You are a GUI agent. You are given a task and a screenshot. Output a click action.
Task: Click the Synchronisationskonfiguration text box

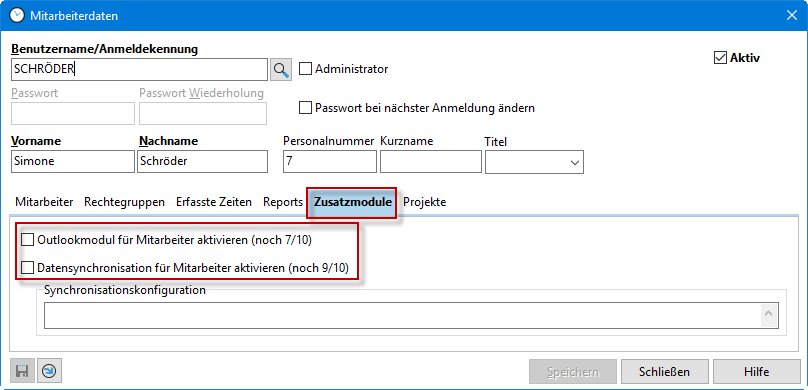point(411,315)
